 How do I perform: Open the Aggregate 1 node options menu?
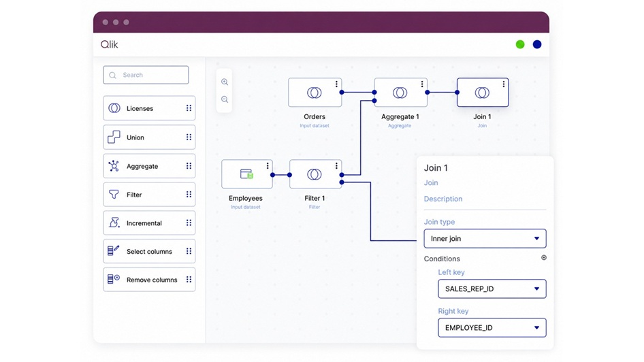click(422, 84)
